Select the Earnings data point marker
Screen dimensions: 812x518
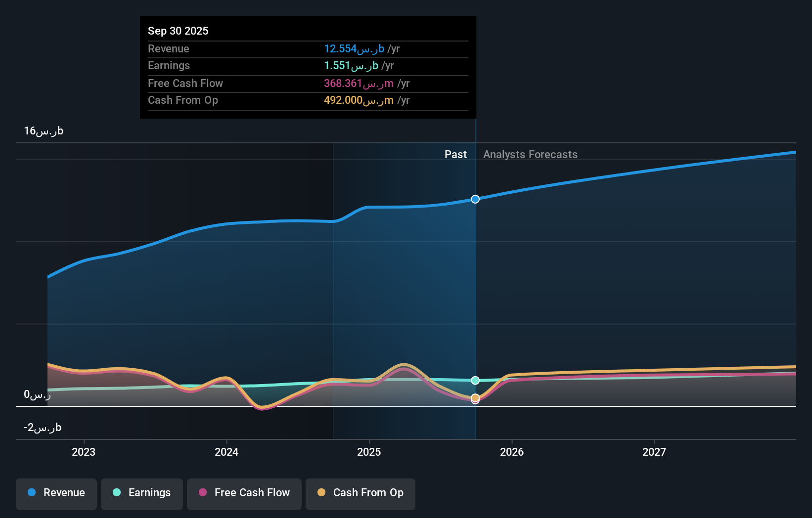click(x=475, y=380)
